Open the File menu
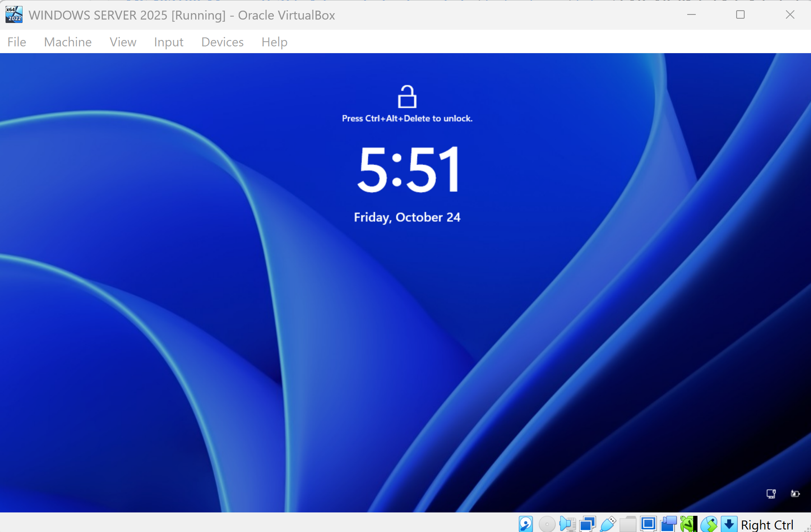Viewport: 811px width, 532px height. (x=17, y=42)
